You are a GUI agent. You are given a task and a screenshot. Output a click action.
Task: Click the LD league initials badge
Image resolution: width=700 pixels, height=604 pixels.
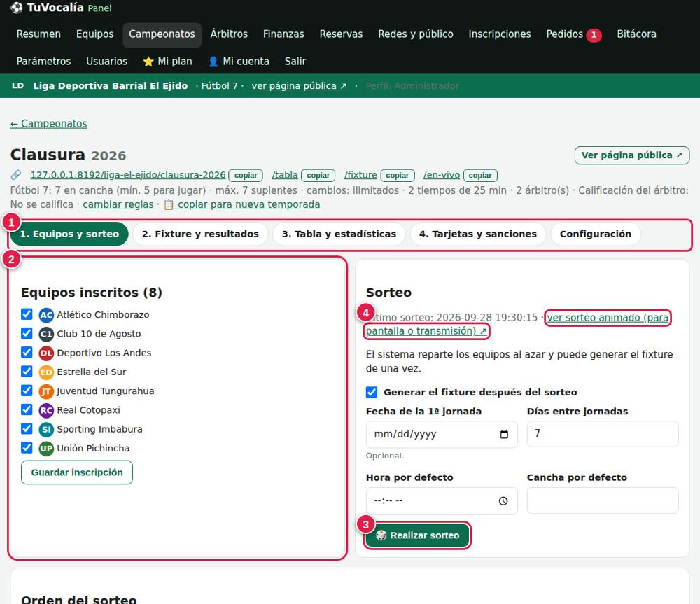[18, 85]
